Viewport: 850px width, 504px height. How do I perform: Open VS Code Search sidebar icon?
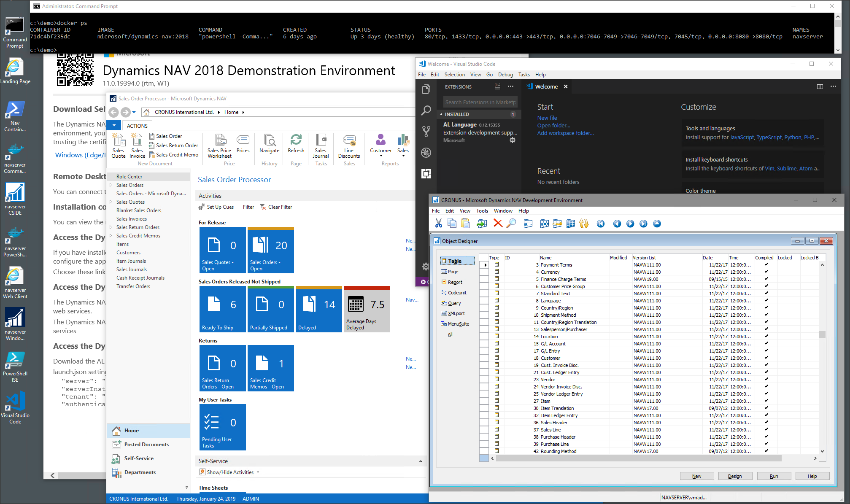tap(426, 111)
